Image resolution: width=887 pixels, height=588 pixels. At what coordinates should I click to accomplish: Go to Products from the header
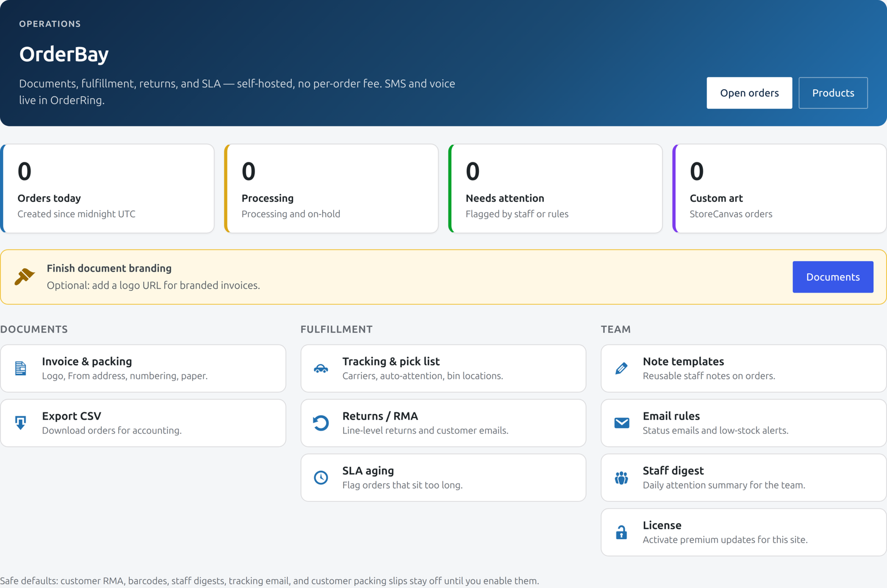coord(833,93)
